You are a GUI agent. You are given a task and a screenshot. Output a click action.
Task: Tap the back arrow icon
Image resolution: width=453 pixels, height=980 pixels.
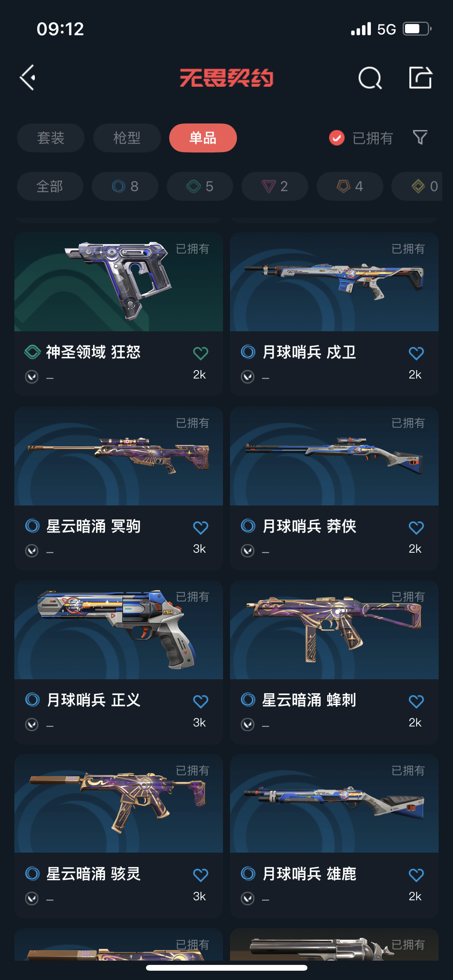tap(28, 78)
